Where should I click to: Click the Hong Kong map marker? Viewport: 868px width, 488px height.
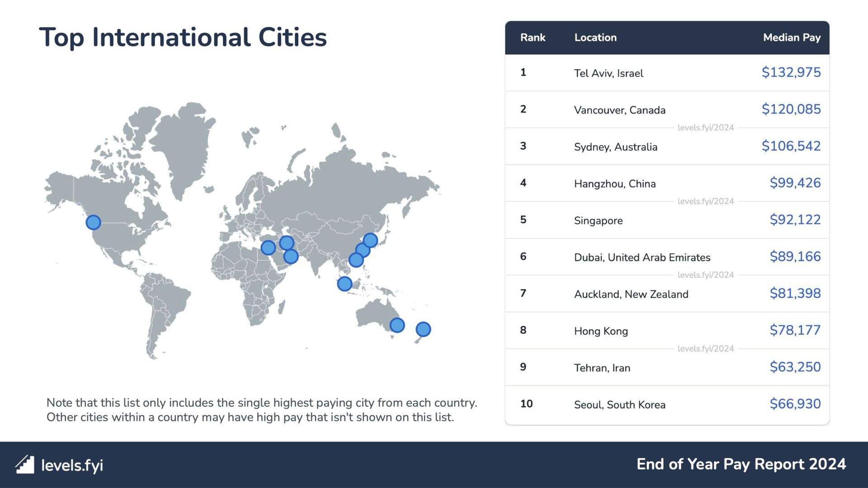tap(356, 260)
